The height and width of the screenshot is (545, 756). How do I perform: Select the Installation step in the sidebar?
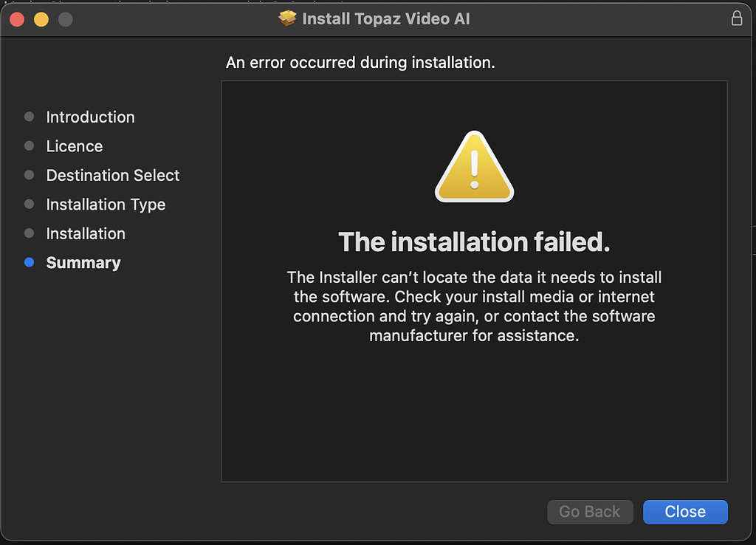tap(86, 233)
